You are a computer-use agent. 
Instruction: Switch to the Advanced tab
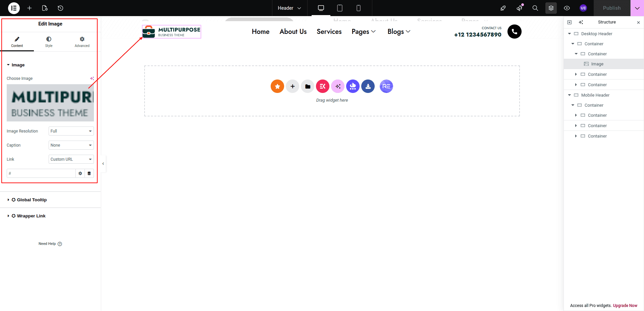82,42
